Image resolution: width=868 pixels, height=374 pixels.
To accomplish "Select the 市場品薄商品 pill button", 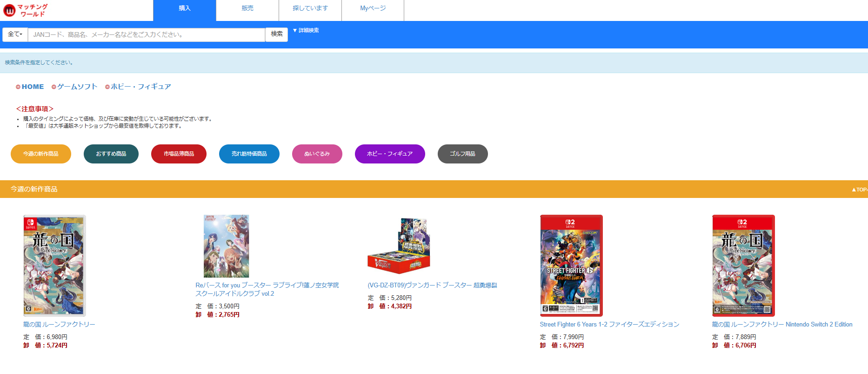I will click(x=179, y=154).
